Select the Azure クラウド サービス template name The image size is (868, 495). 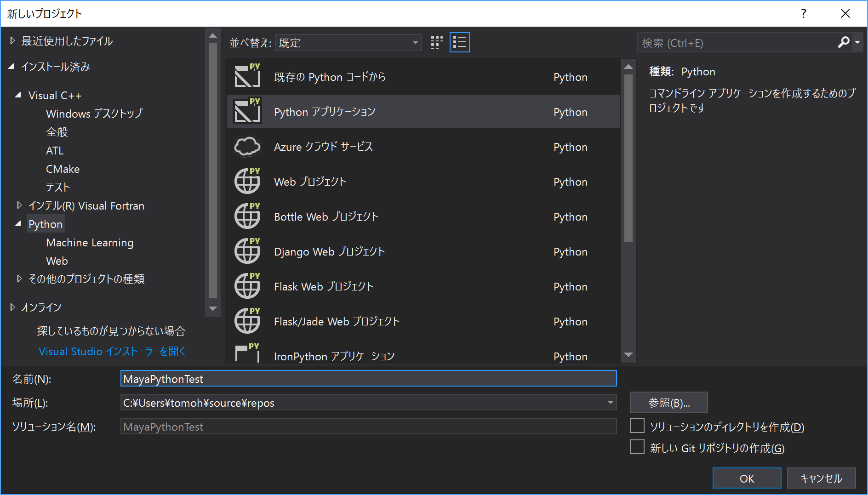point(323,147)
